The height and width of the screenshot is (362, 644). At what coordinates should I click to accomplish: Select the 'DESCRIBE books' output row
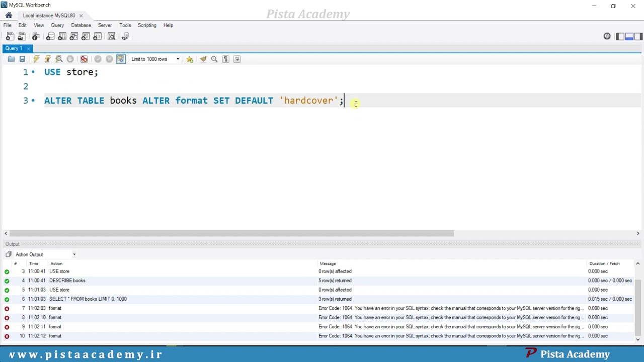click(x=318, y=281)
